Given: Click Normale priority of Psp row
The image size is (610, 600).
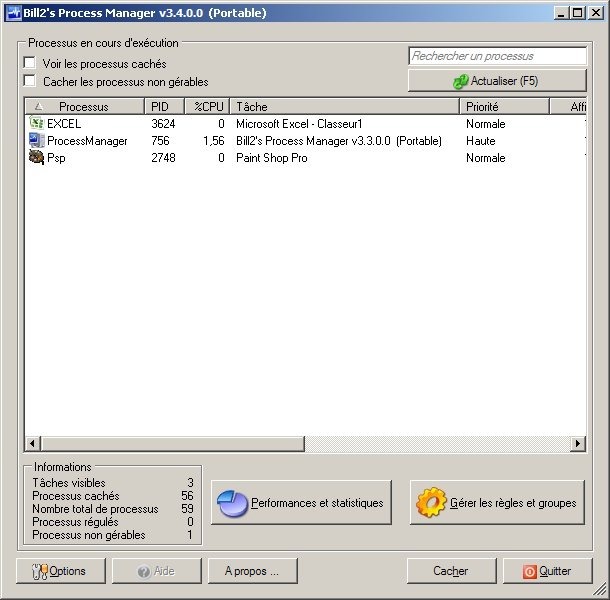Looking at the screenshot, I should coord(486,158).
